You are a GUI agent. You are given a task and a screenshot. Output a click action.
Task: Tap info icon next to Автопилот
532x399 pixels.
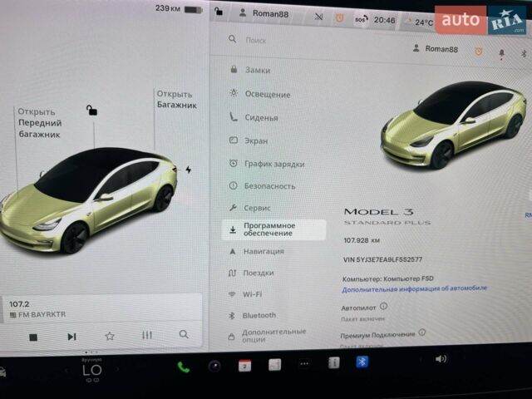(383, 306)
